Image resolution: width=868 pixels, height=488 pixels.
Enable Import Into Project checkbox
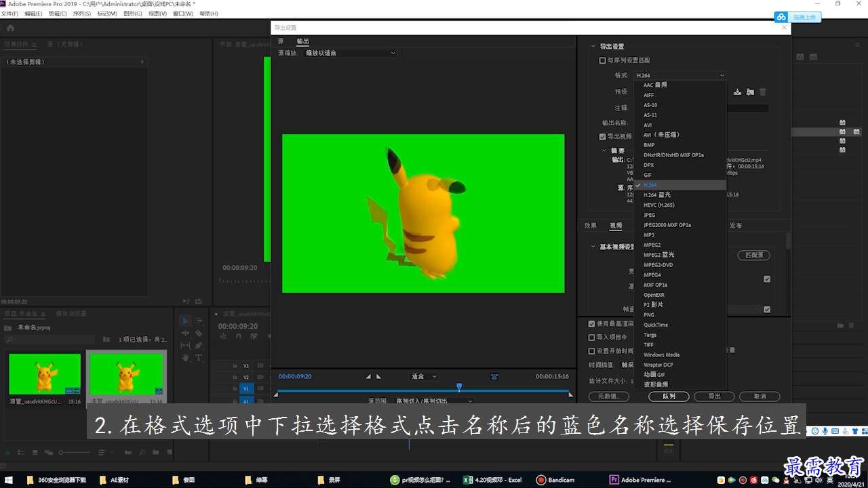pos(592,337)
